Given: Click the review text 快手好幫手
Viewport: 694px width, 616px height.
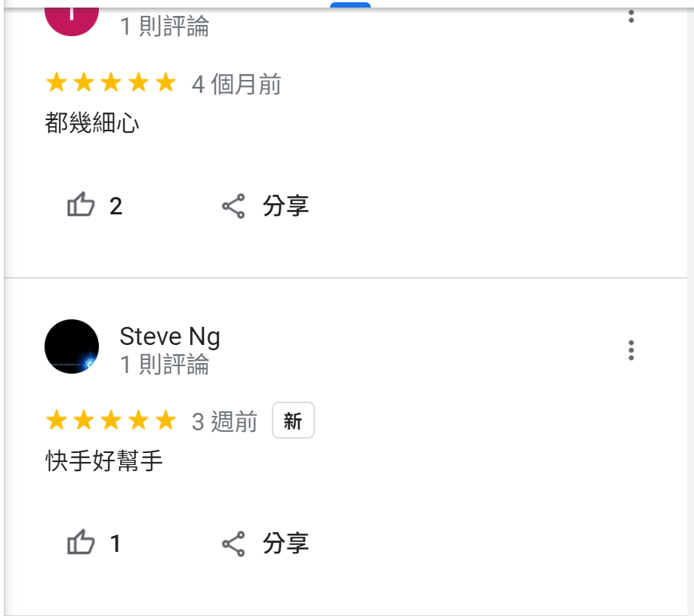Looking at the screenshot, I should pyautogui.click(x=104, y=460).
